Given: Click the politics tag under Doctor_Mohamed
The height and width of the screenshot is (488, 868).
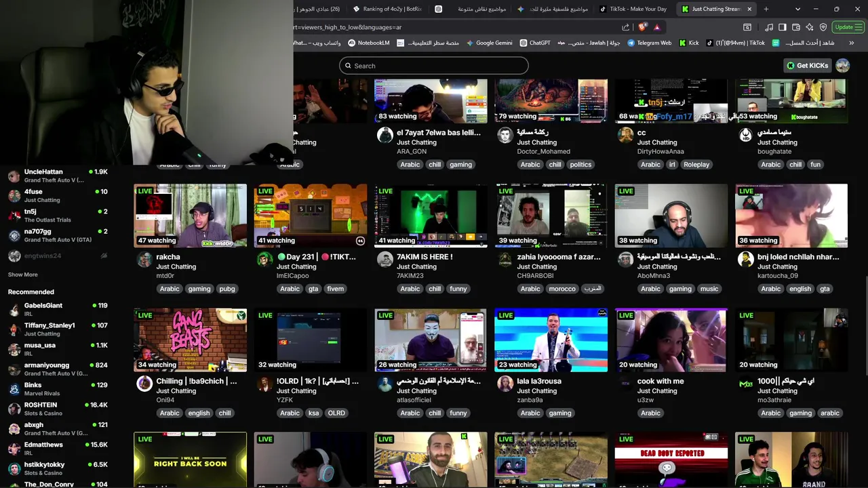Looking at the screenshot, I should tap(580, 165).
